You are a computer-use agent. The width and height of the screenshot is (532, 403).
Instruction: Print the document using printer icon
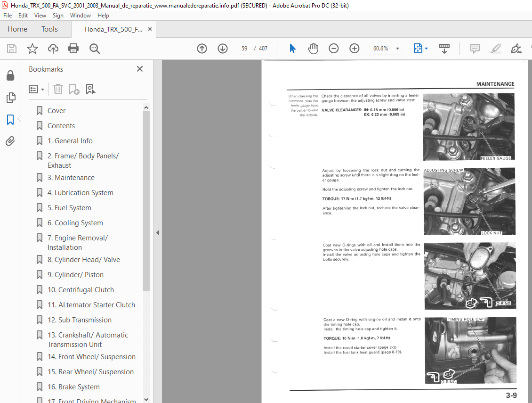(73, 49)
